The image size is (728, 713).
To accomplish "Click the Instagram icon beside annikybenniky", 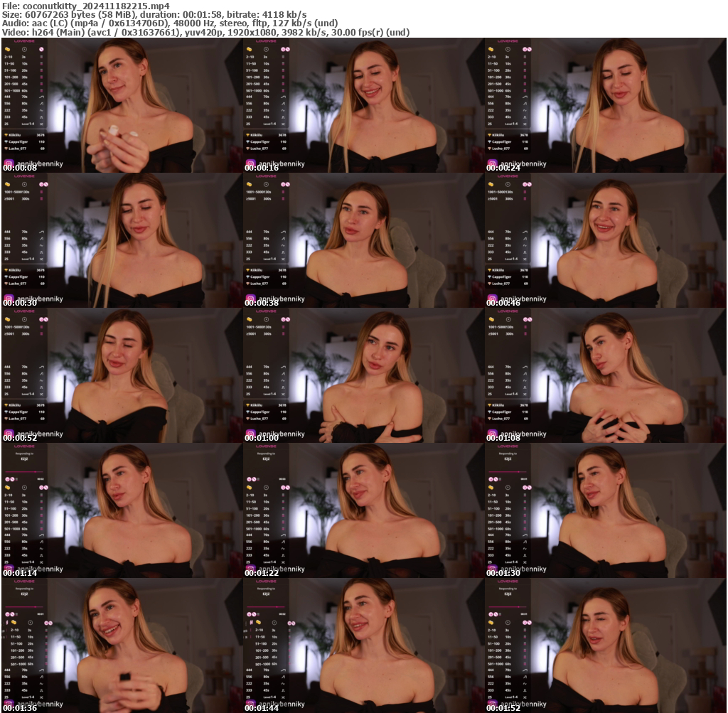I will 9,162.
